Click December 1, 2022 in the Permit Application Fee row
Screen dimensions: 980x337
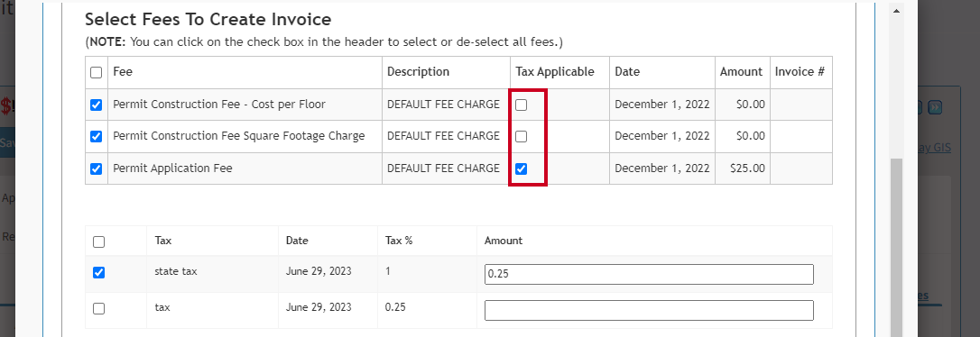(661, 168)
